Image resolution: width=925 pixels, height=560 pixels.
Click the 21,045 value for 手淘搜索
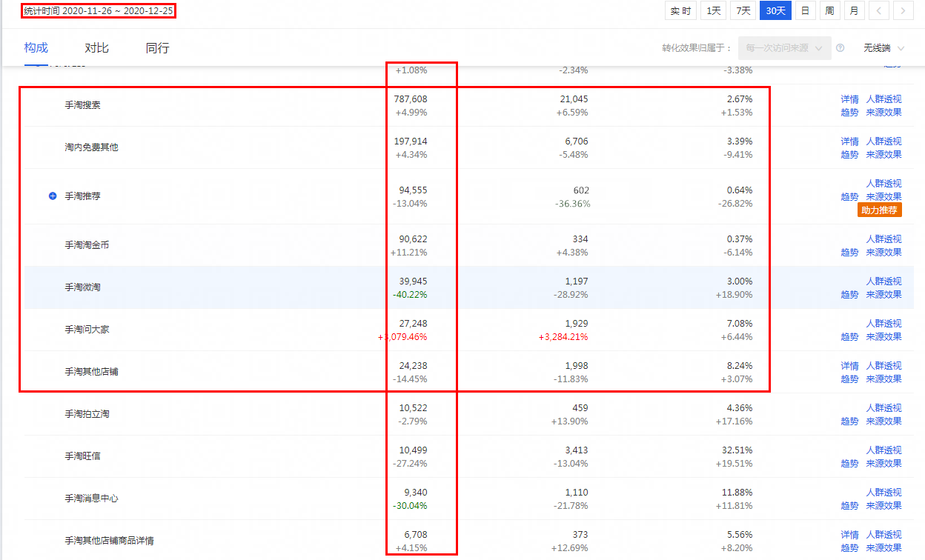[574, 99]
